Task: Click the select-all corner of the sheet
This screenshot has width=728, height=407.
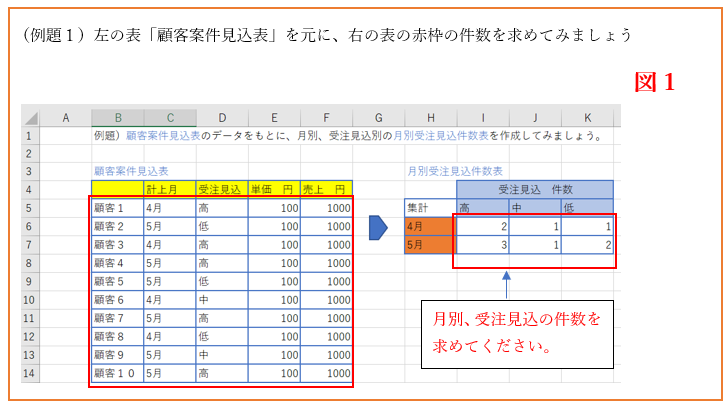Action: click(x=29, y=118)
